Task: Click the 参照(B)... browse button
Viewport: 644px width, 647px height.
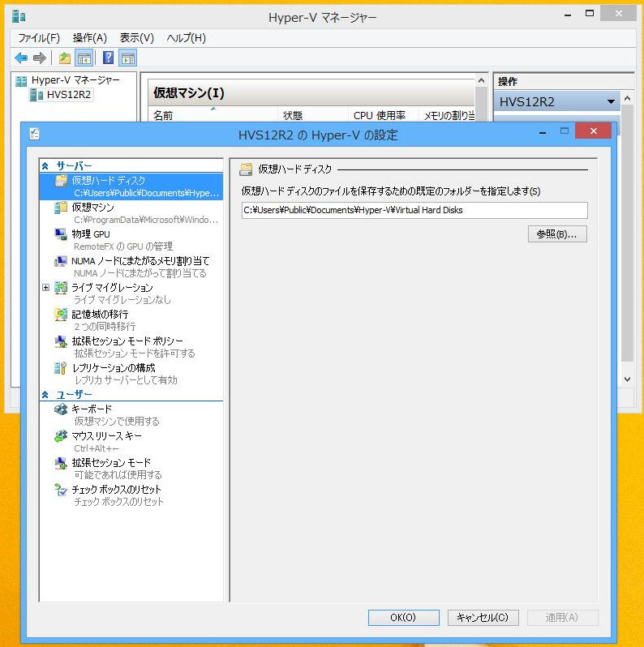Action: tap(557, 234)
